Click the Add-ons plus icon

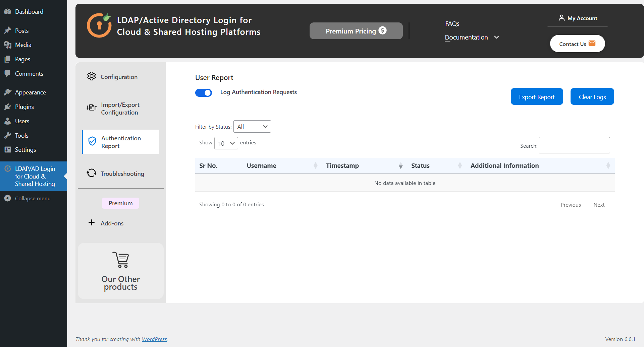(92, 223)
